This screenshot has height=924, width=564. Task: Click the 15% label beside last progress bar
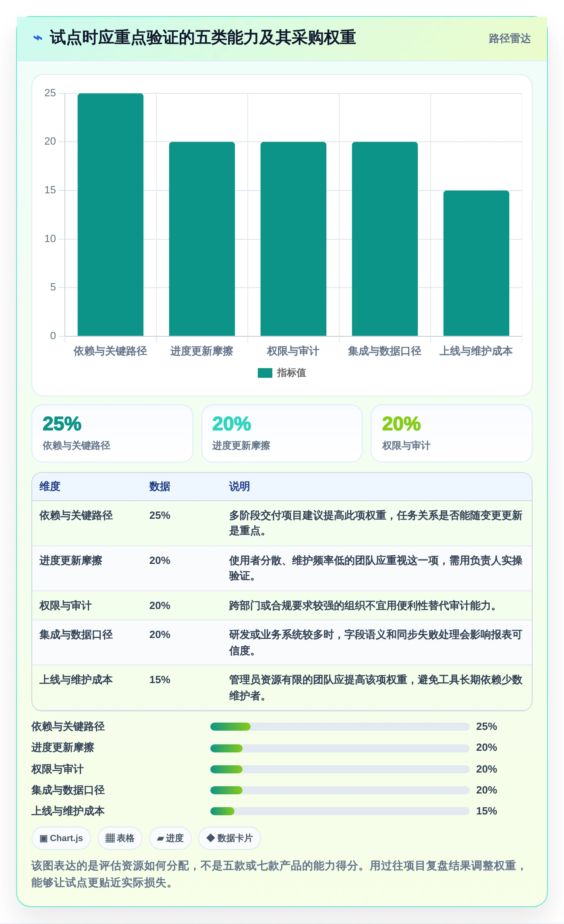(x=487, y=811)
